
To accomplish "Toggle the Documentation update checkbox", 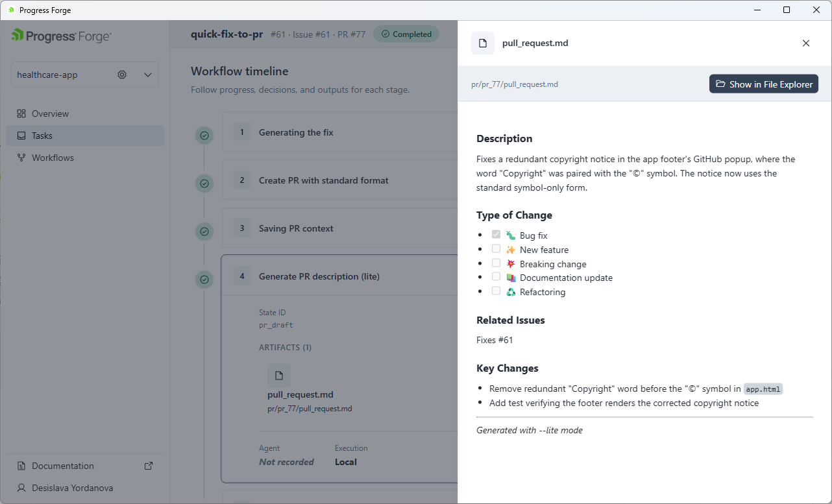I will pyautogui.click(x=496, y=277).
